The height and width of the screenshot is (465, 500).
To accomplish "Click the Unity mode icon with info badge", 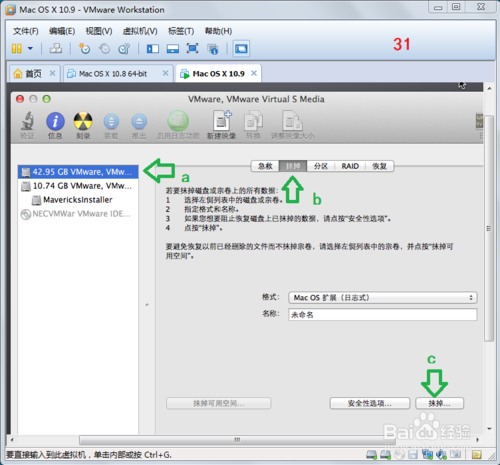I will (x=212, y=49).
